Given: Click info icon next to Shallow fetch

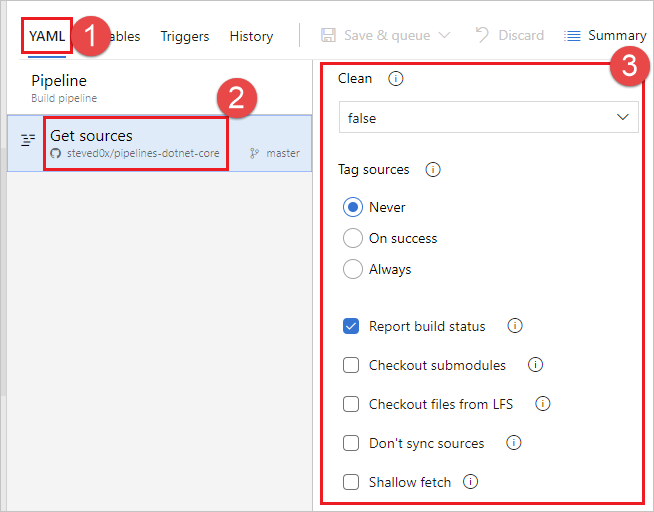Looking at the screenshot, I should (471, 482).
